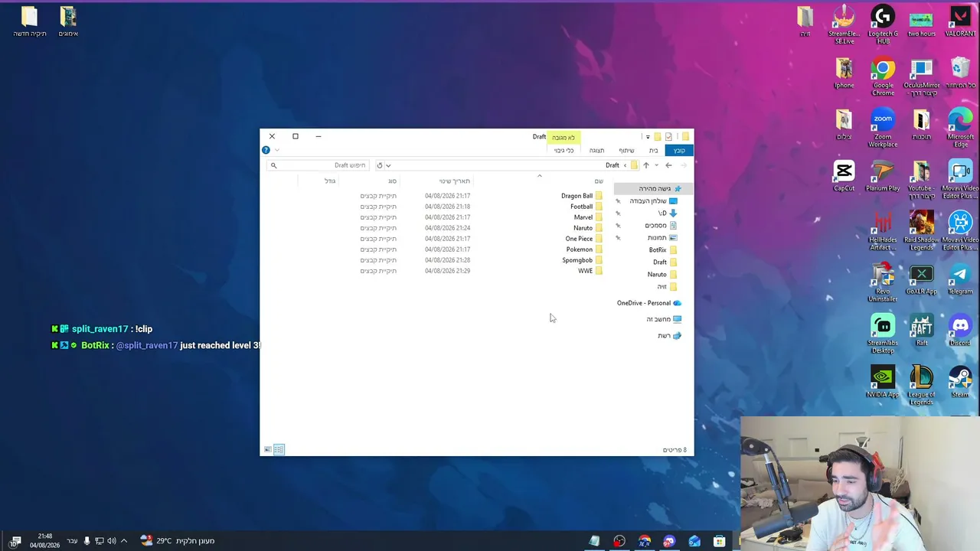The image size is (980, 551).
Task: Open Logitech G HUB desktop icon
Action: pos(883,25)
